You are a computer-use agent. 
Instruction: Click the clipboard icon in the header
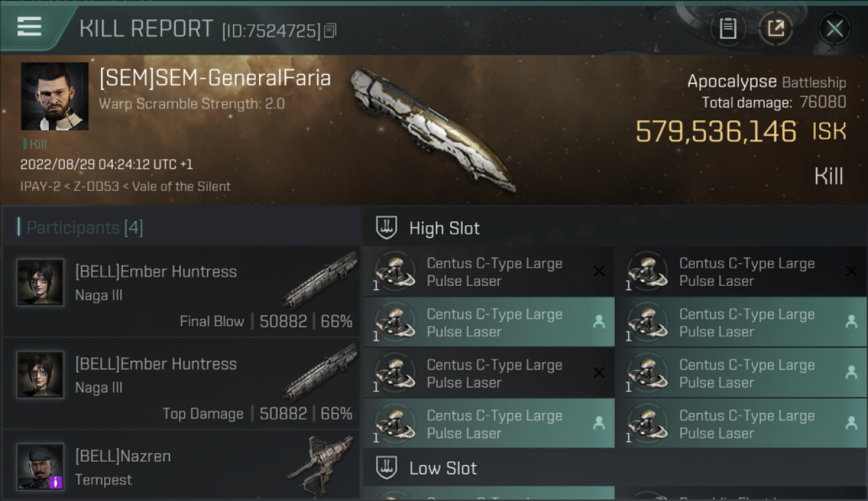point(727,29)
